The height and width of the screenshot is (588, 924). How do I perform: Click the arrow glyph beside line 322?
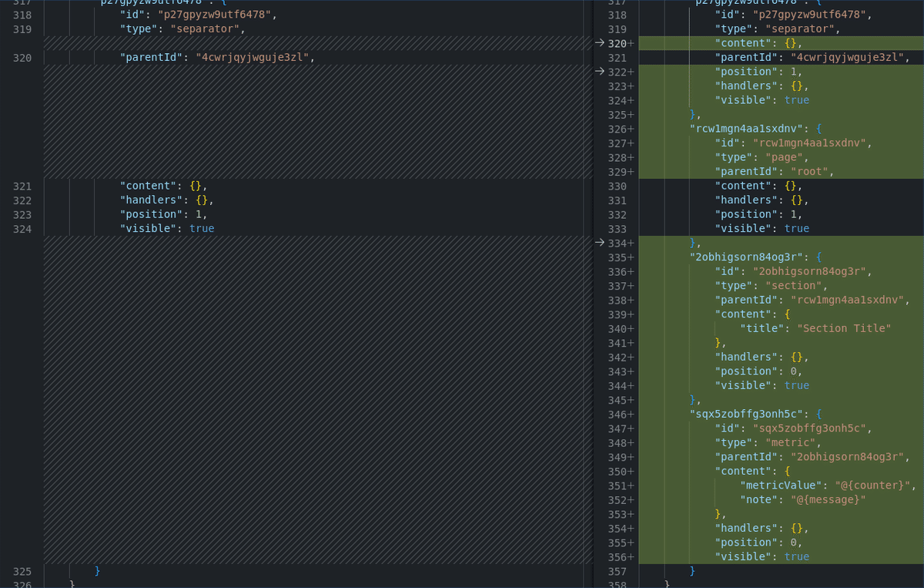(x=600, y=72)
